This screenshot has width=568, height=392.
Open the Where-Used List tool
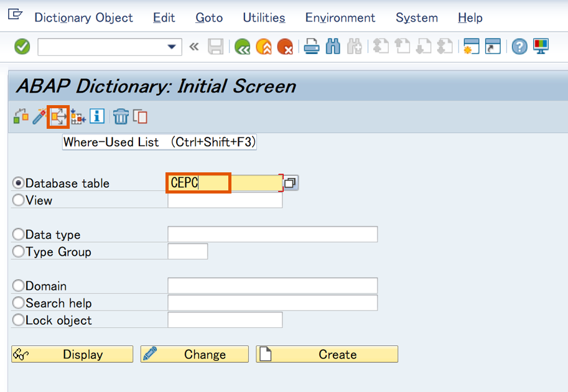point(57,116)
